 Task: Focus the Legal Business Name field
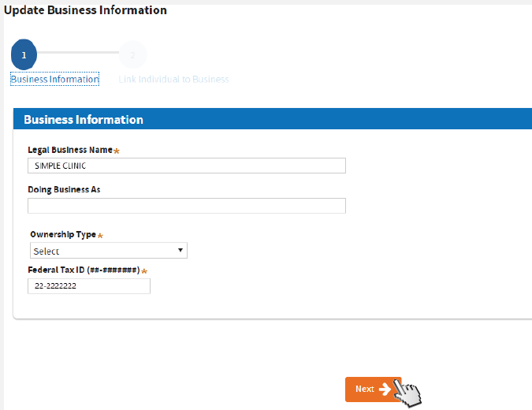(x=186, y=166)
